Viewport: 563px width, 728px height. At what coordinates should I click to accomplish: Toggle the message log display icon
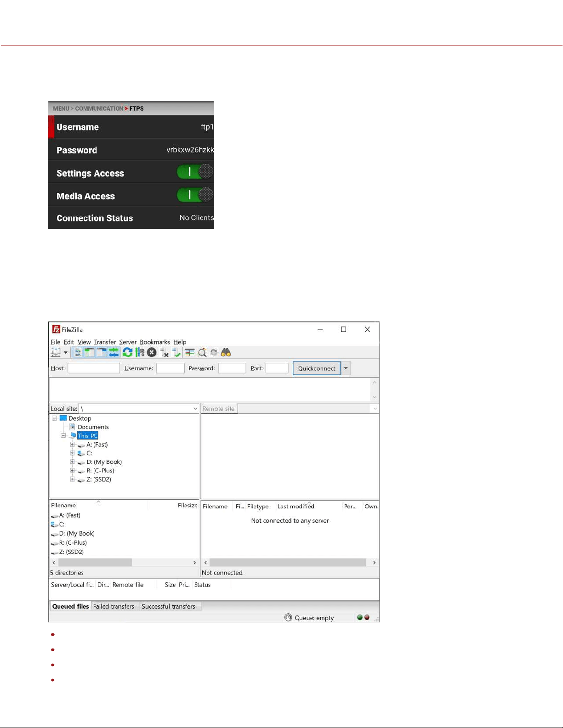(x=78, y=352)
